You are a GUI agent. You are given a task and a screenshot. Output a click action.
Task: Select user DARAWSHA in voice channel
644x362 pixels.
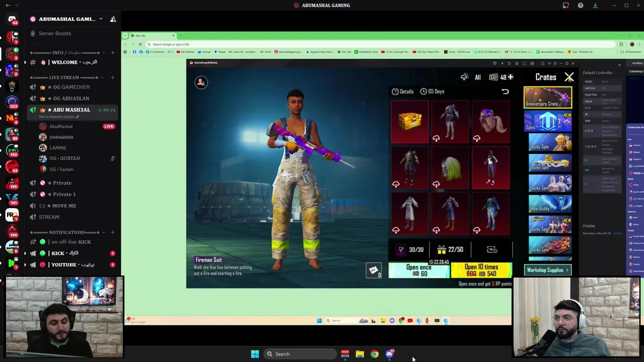point(61,137)
